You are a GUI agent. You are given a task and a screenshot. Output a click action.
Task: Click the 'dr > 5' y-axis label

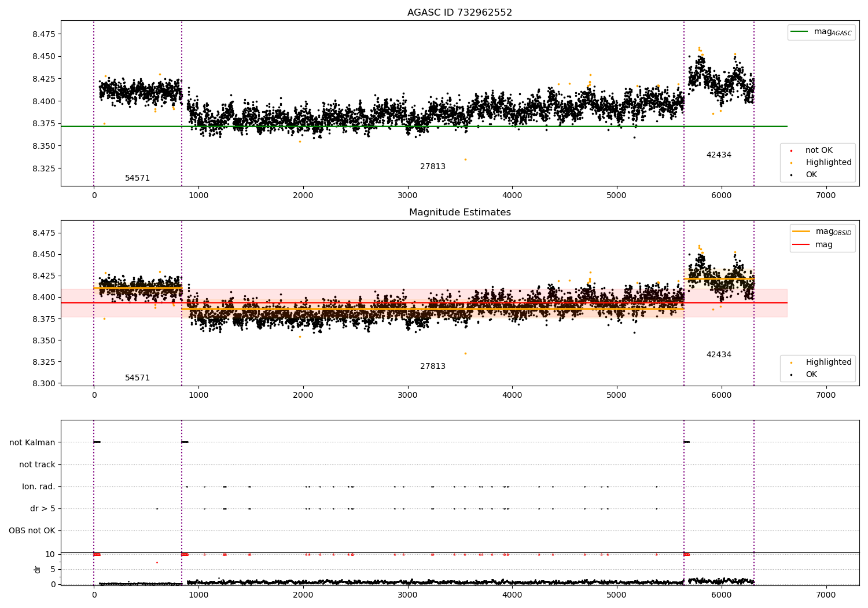click(x=43, y=508)
